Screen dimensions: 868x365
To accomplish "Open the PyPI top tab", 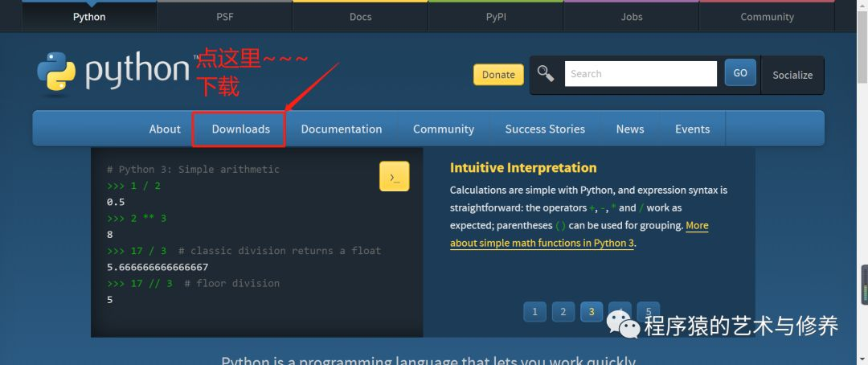I will pos(496,17).
